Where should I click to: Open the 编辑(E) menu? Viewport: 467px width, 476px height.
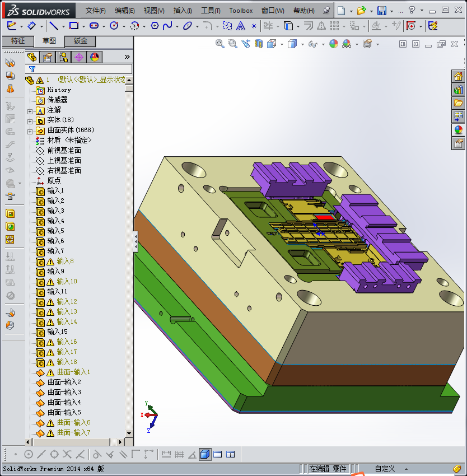tap(124, 11)
